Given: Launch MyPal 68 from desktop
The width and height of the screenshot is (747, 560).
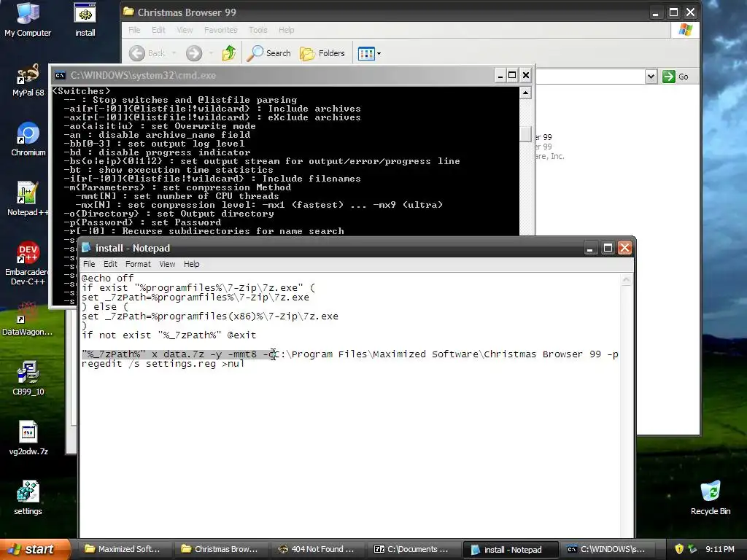Looking at the screenshot, I should [28, 79].
